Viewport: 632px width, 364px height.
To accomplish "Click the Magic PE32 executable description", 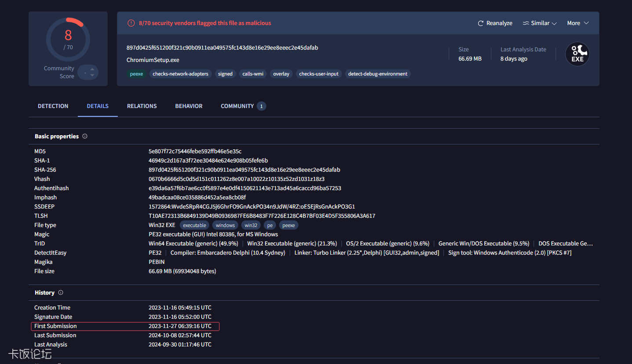I will click(213, 234).
